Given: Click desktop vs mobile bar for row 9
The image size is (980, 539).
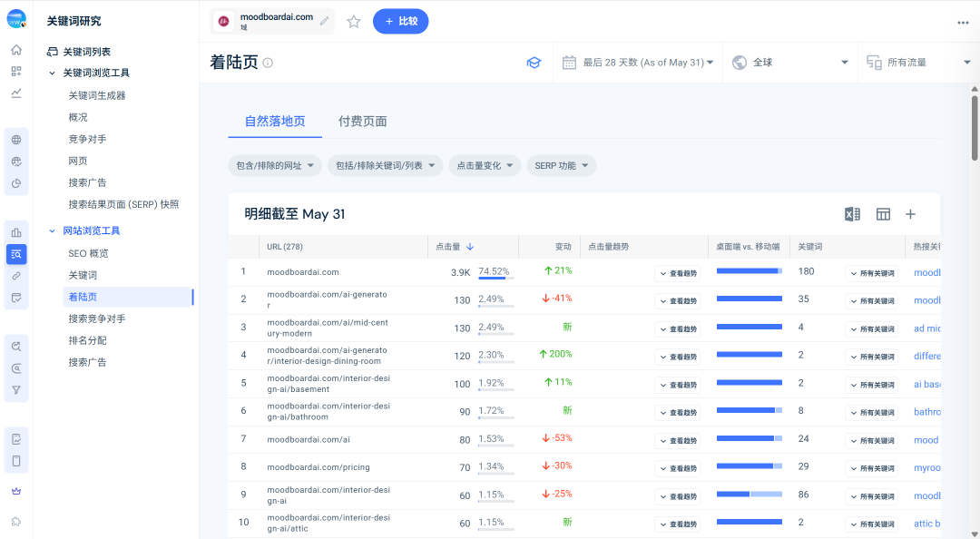Looking at the screenshot, I should click(750, 494).
